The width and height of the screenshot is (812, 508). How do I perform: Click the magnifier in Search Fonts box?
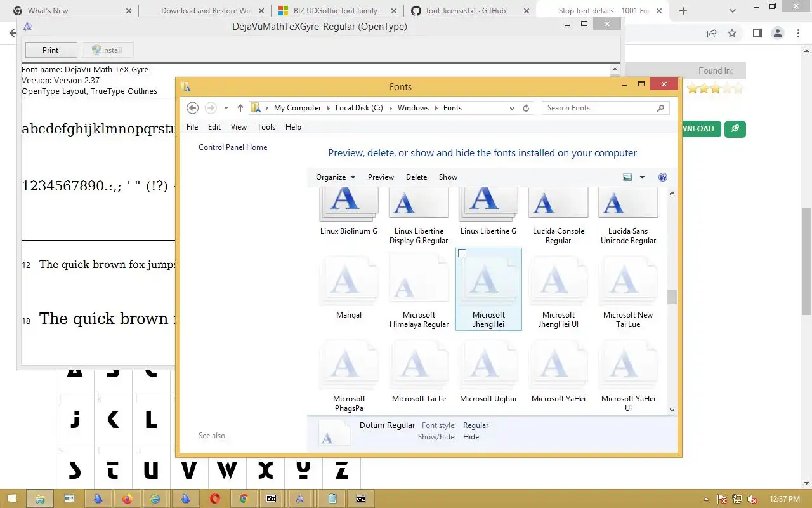pos(660,108)
